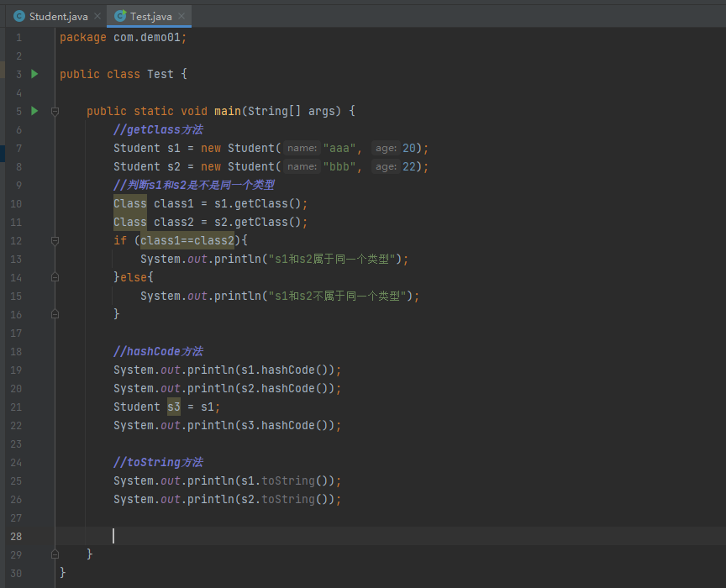Click the age: parameter hint on line 8

point(386,166)
